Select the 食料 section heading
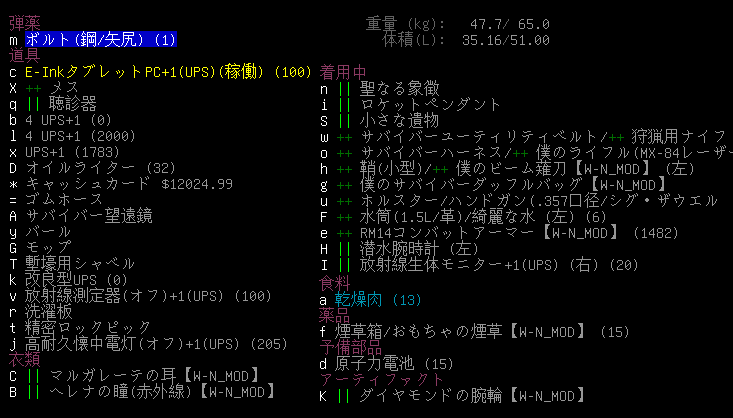Screen dimensions: 733x418 (336, 283)
